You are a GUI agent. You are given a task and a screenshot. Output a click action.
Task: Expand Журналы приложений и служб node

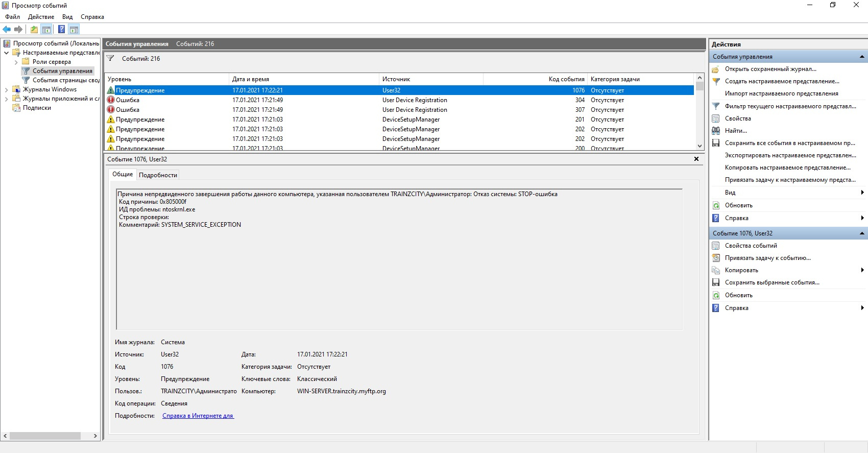pos(6,99)
